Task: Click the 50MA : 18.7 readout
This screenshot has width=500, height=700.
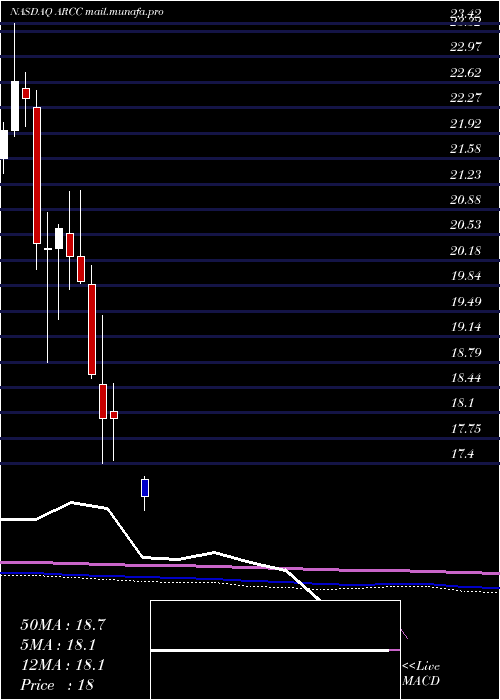Action: tap(63, 625)
